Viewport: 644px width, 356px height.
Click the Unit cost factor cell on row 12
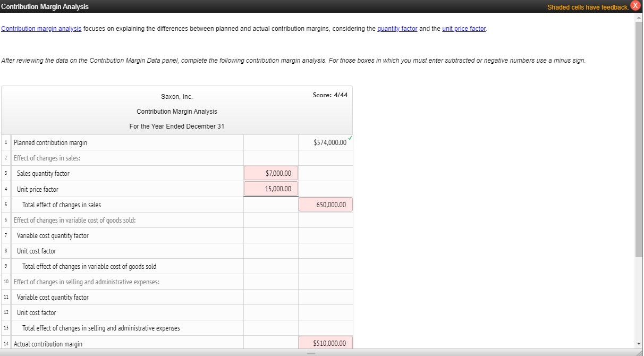point(271,312)
